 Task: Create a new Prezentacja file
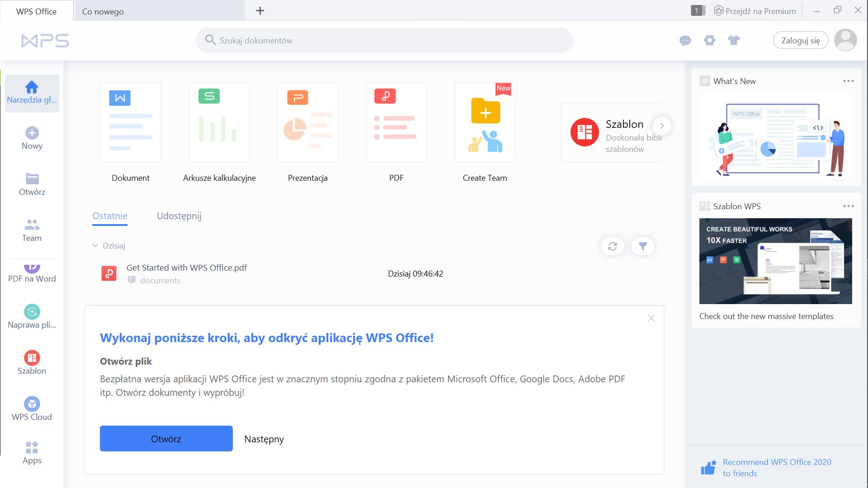[x=308, y=122]
